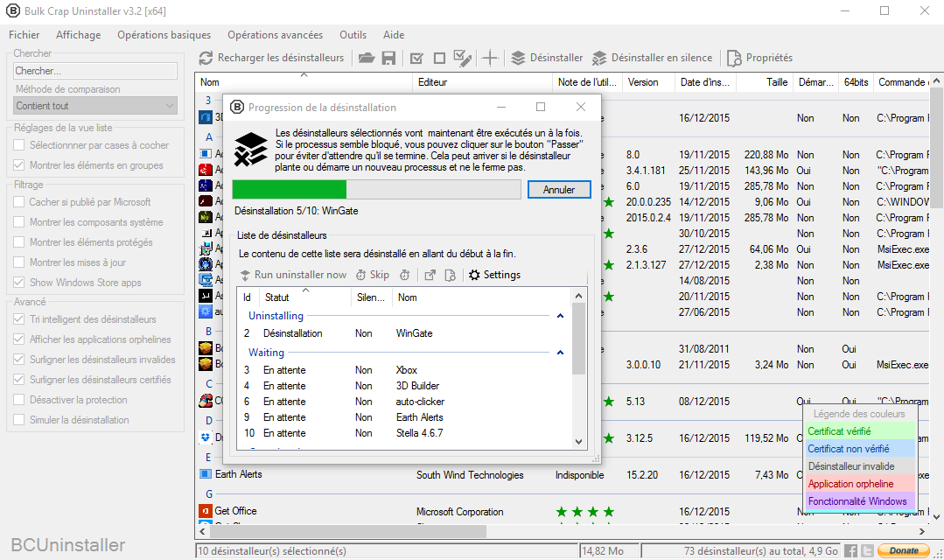Open the Fichier menu
Viewport: 944px width, 560px height.
pyautogui.click(x=24, y=35)
